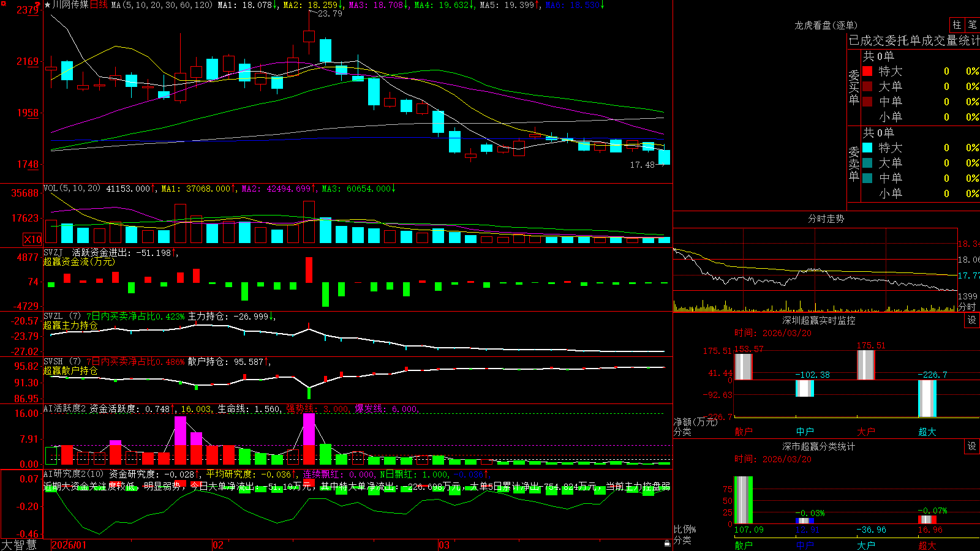Image resolution: width=980 pixels, height=551 pixels.
Task: Open MA(5,10,20,30,60,120) indicator parameters
Action: click(x=162, y=5)
